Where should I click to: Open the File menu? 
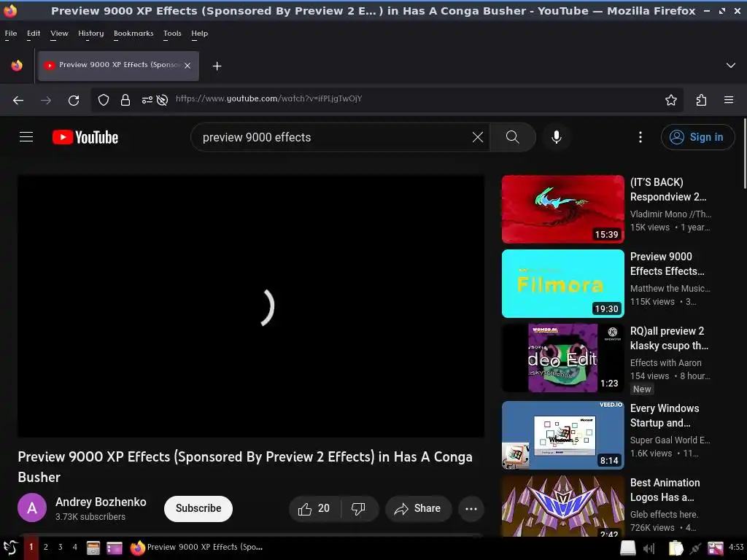click(x=10, y=34)
